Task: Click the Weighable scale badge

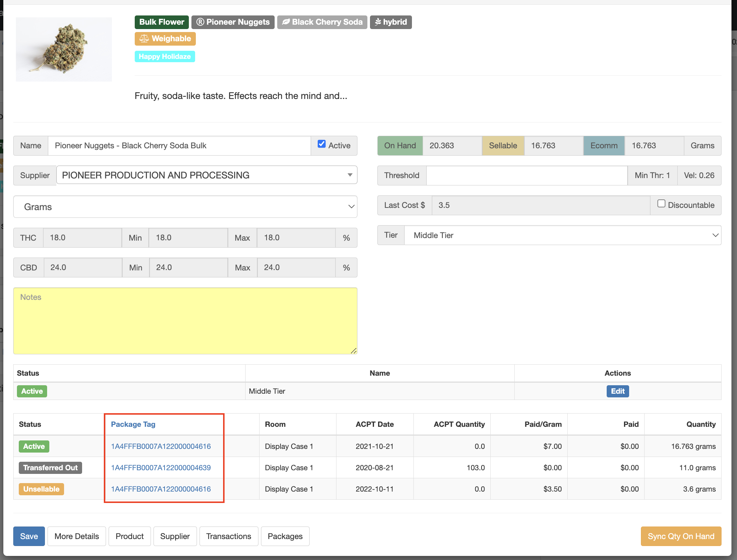Action: [165, 39]
